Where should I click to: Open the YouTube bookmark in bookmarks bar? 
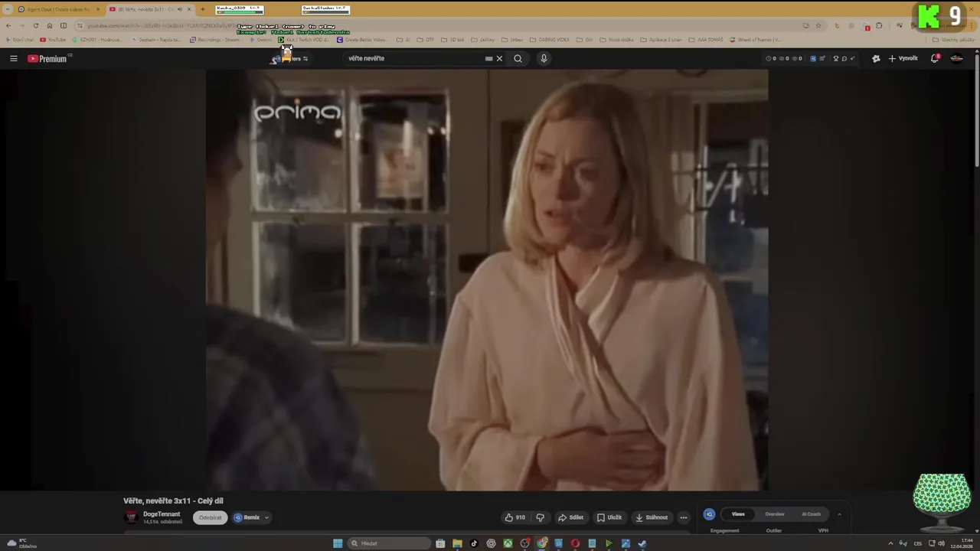pos(53,40)
